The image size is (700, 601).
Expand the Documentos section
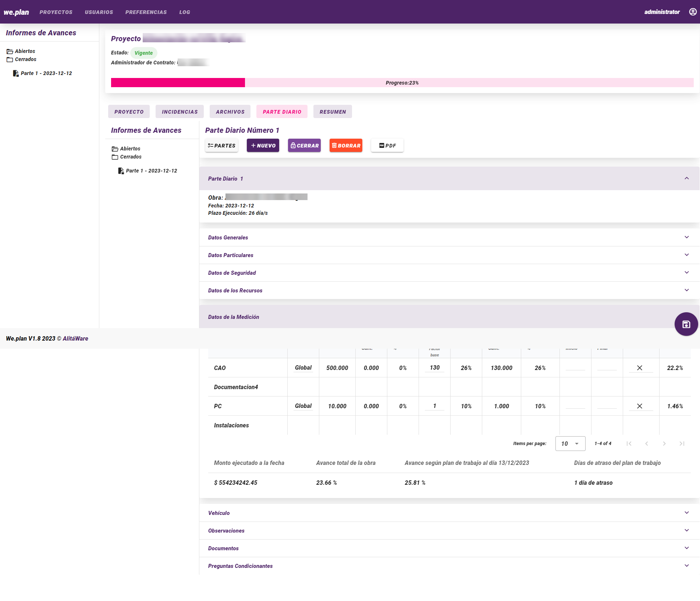click(x=687, y=548)
